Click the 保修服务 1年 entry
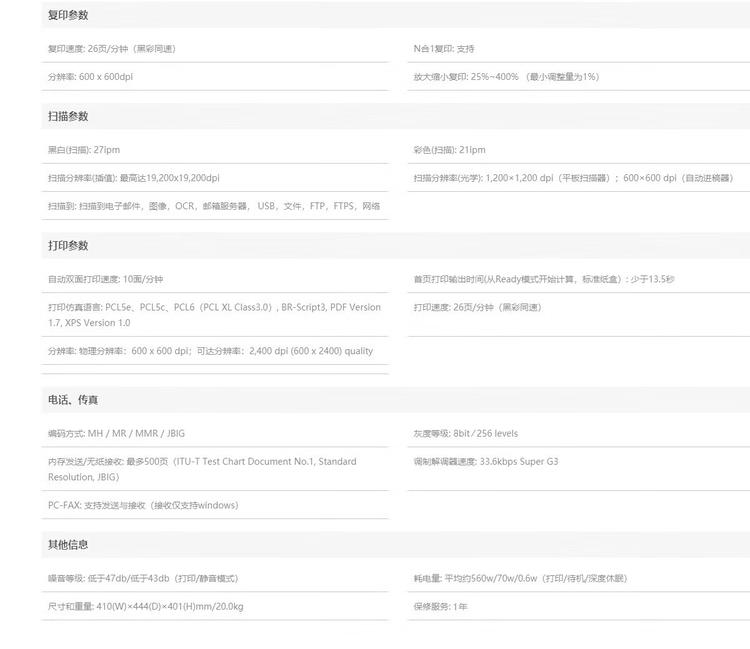The width and height of the screenshot is (750, 649). [x=440, y=606]
